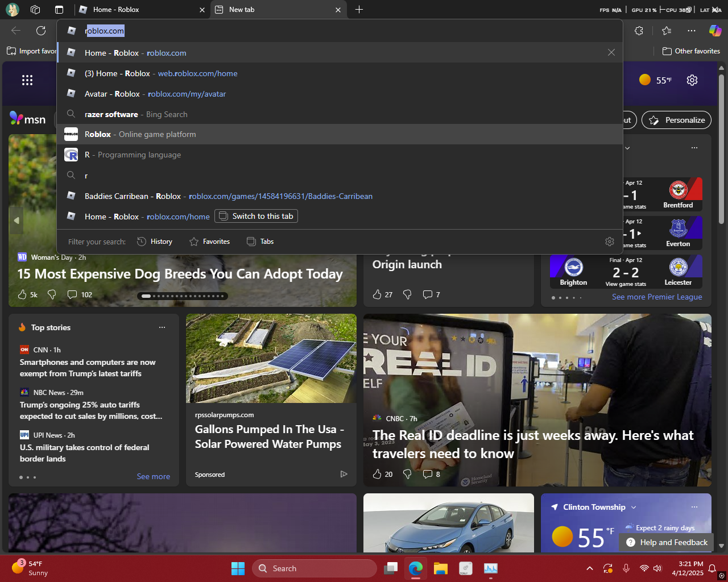The image size is (728, 582).
Task: Open the Favorites star toolbar icon
Action: pyautogui.click(x=667, y=31)
